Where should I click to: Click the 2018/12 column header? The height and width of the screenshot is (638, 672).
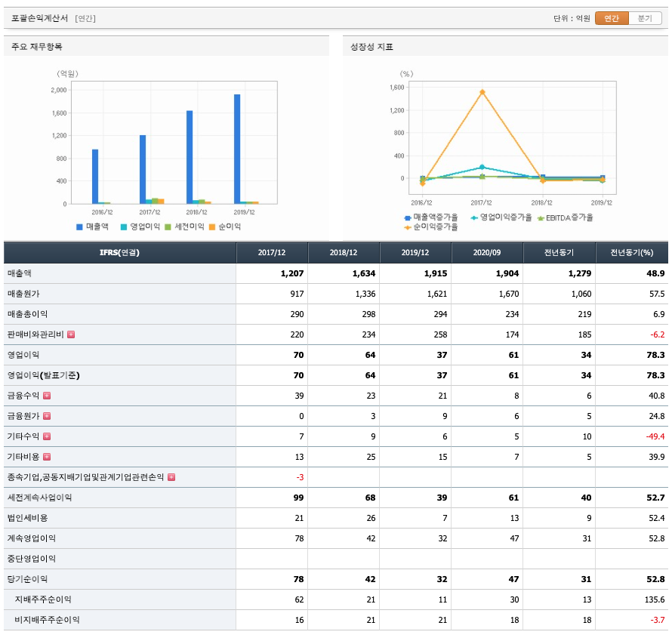(344, 253)
